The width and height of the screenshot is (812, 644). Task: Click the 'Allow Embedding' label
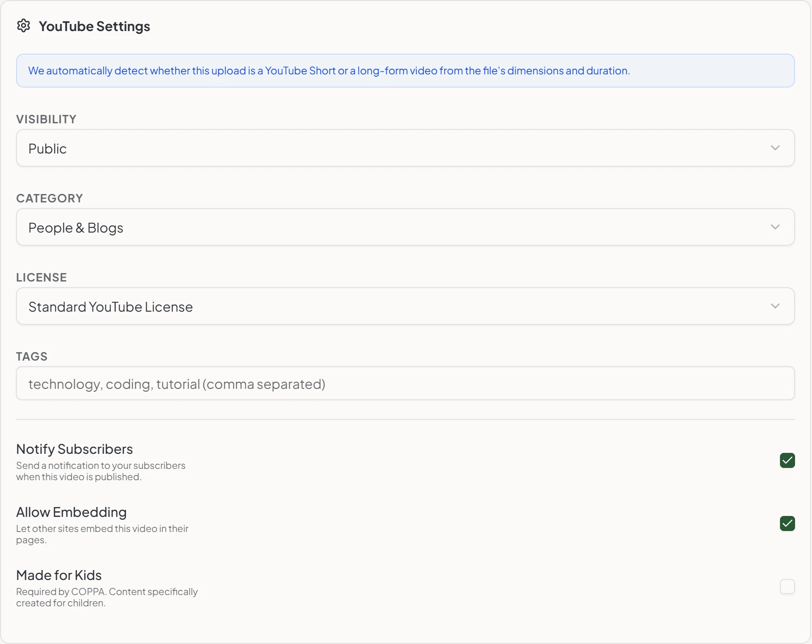click(72, 512)
